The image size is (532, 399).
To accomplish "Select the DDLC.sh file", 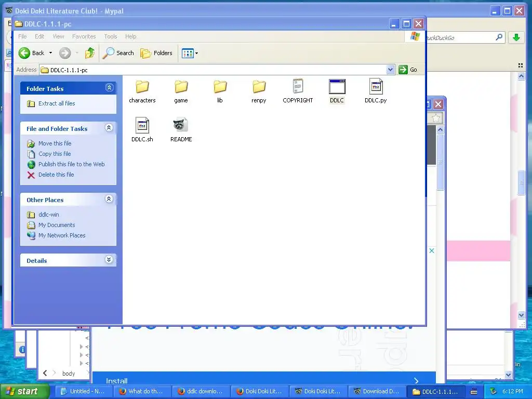I will (142, 129).
